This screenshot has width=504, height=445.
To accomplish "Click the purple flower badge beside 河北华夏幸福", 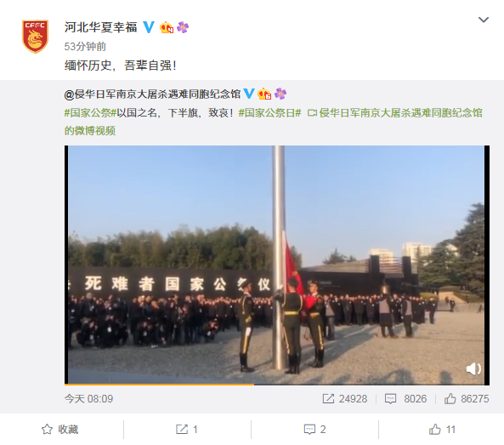I will click(183, 27).
